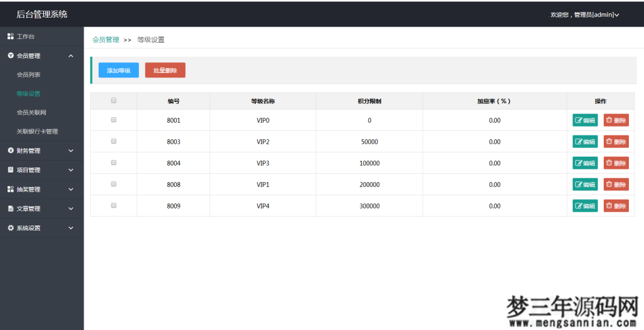This screenshot has width=644, height=330.
Task: Check the checkbox for row 8001
Action: click(114, 120)
